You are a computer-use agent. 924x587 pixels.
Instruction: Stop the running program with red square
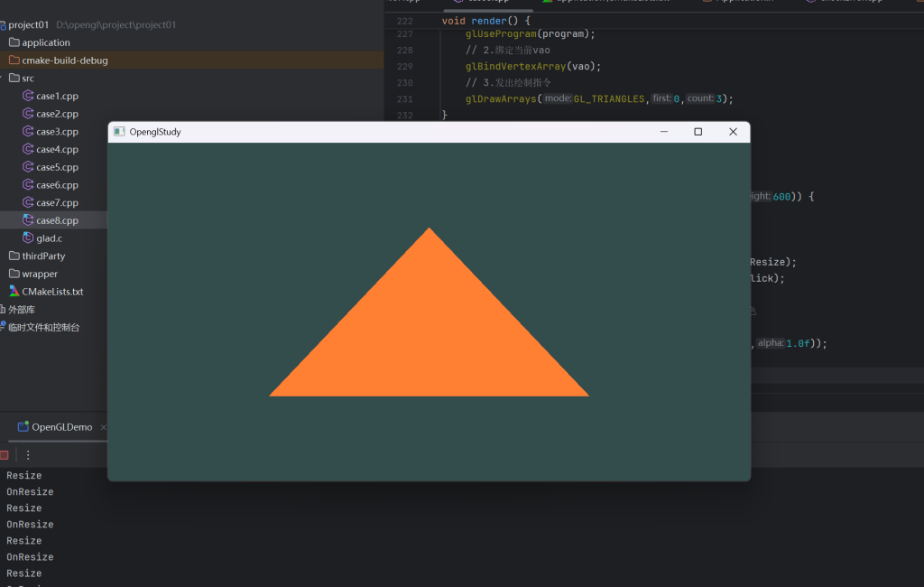tap(5, 455)
